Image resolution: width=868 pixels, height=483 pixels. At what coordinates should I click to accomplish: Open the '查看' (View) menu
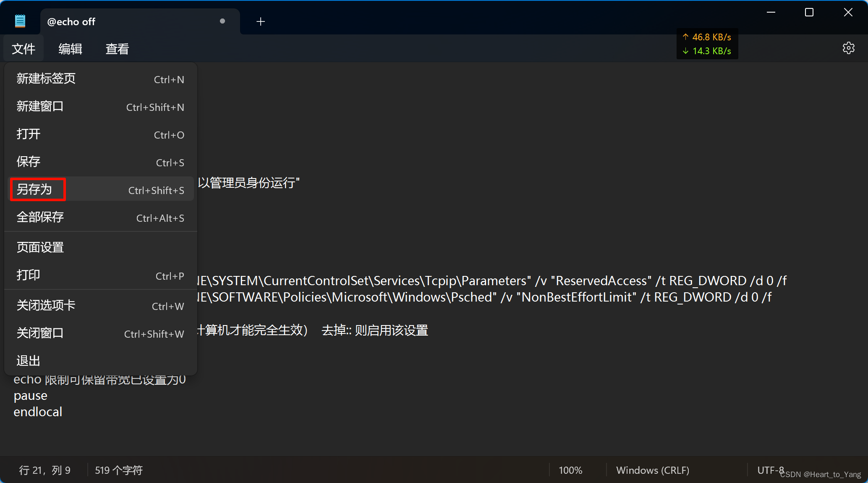tap(117, 49)
